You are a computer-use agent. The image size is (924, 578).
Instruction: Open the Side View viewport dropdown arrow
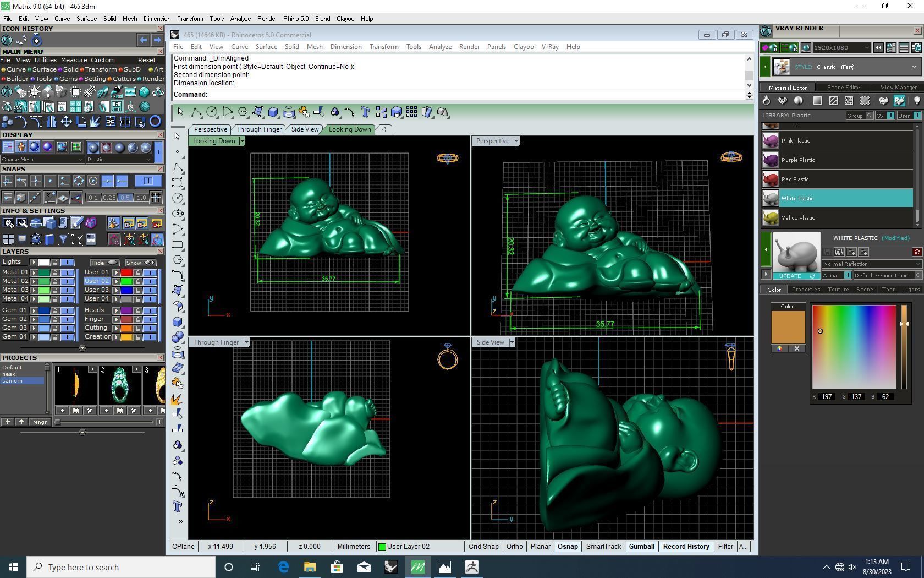tap(512, 342)
